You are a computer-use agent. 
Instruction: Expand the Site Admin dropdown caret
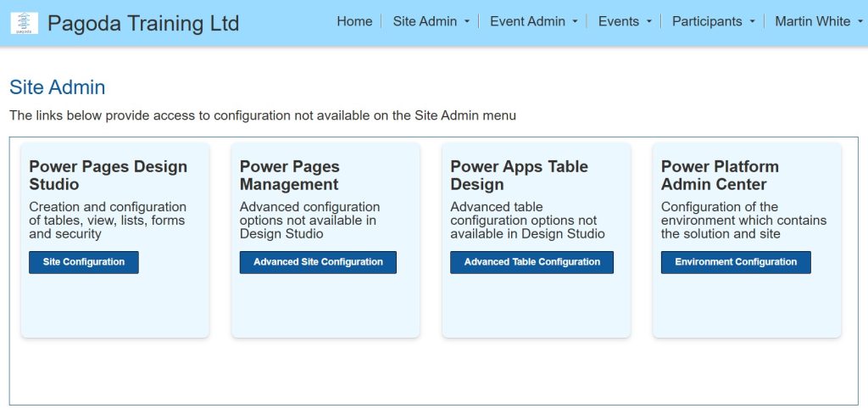coord(467,21)
